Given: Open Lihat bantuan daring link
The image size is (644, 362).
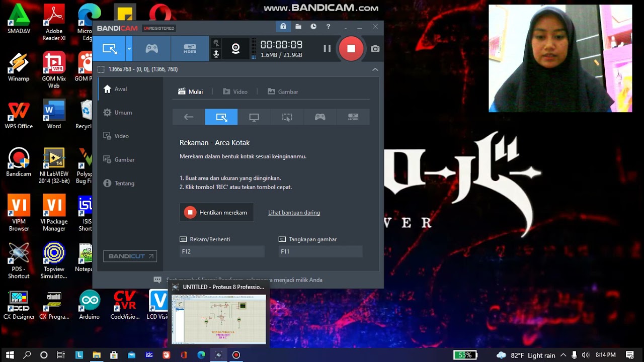Looking at the screenshot, I should pyautogui.click(x=294, y=213).
